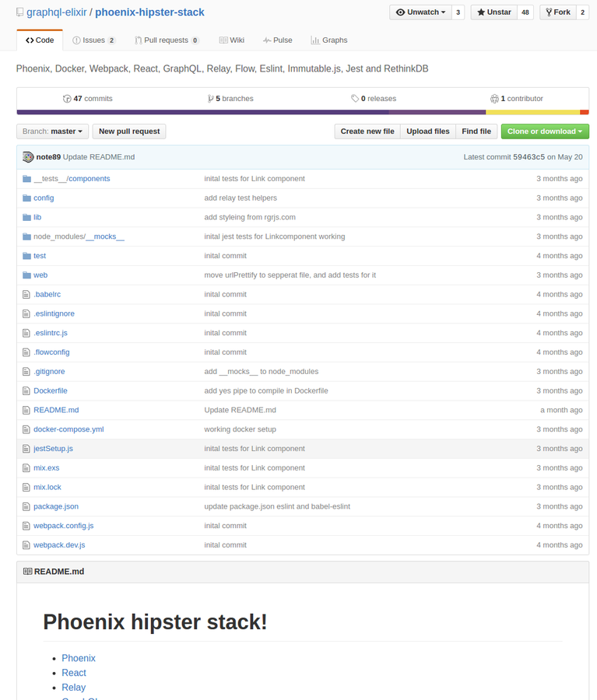Image resolution: width=597 pixels, height=700 pixels.
Task: Open the 0 releases link
Action: 374,99
